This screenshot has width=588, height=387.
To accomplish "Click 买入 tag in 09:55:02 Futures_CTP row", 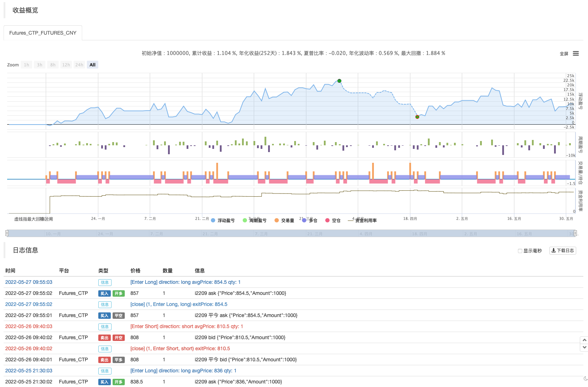I will click(x=104, y=293).
